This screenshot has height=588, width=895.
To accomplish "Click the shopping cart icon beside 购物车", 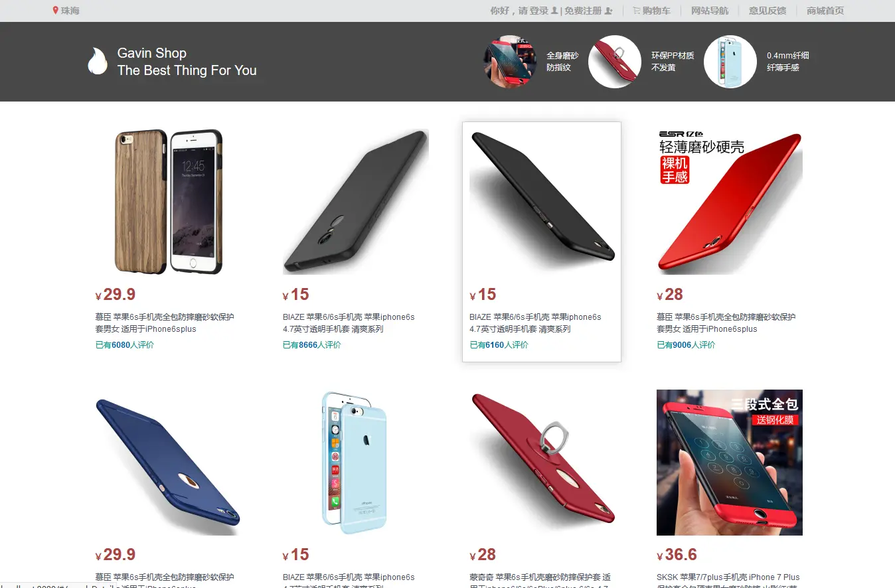I will [x=636, y=11].
